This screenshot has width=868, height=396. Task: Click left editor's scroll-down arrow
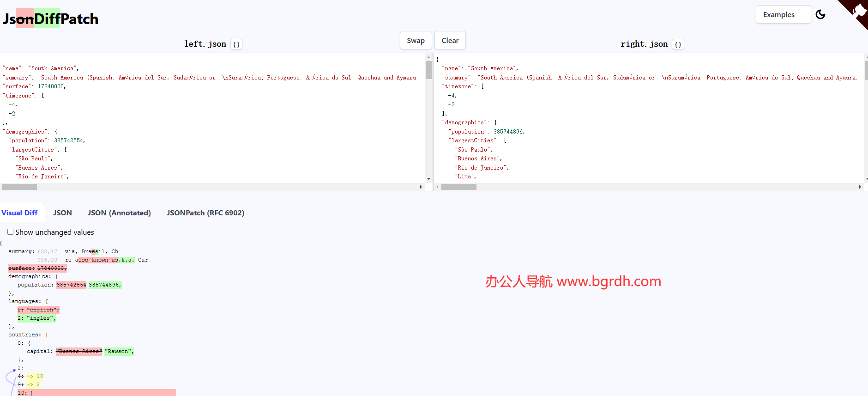[x=428, y=179]
